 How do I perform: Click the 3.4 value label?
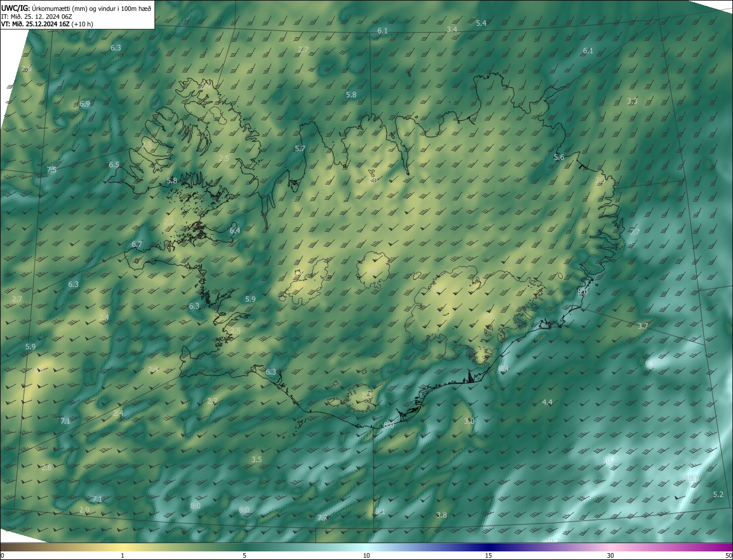pyautogui.click(x=452, y=29)
